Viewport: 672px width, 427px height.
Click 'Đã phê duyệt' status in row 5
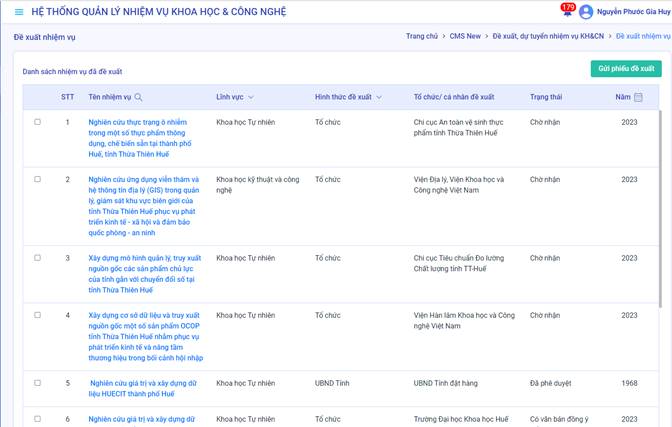tap(550, 383)
